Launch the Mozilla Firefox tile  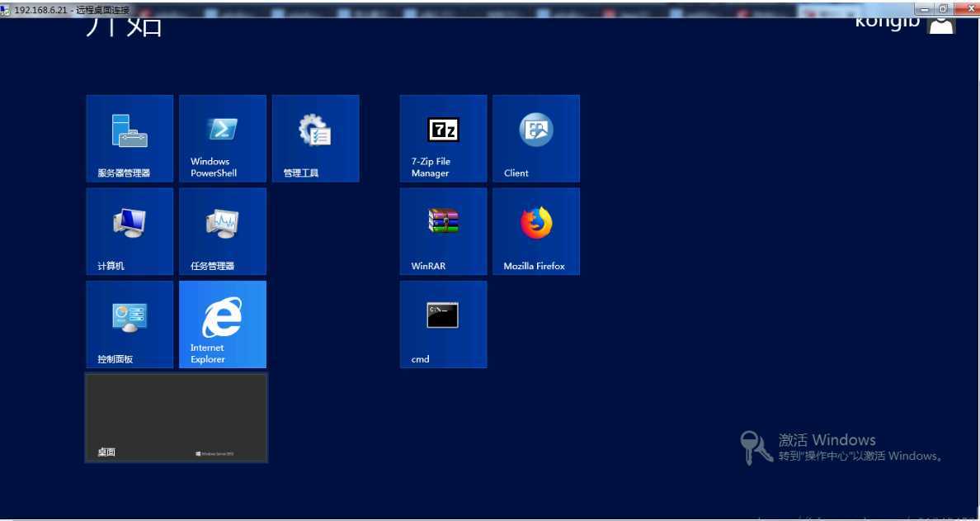click(536, 231)
